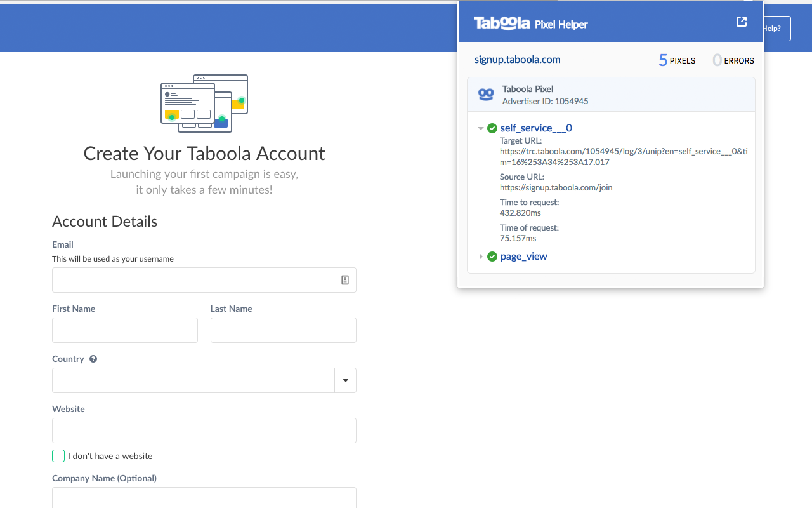Open the Country selection dropdown
This screenshot has height=508, width=812.
point(346,380)
